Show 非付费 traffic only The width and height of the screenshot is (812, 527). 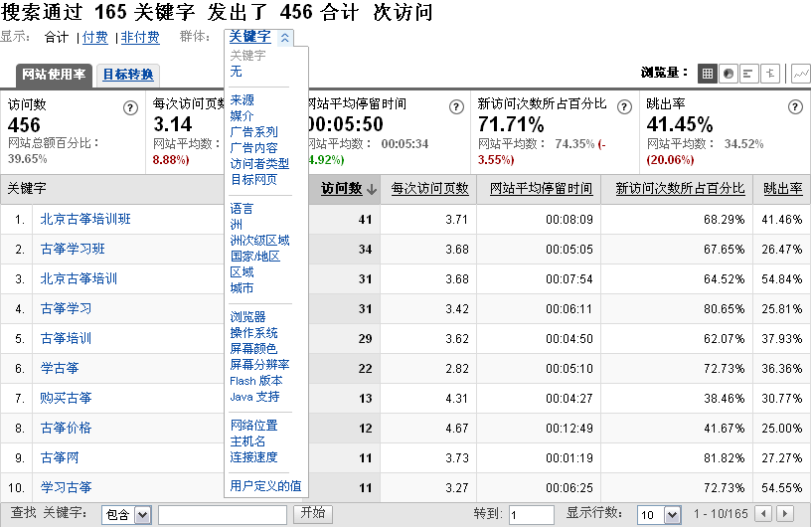point(140,38)
